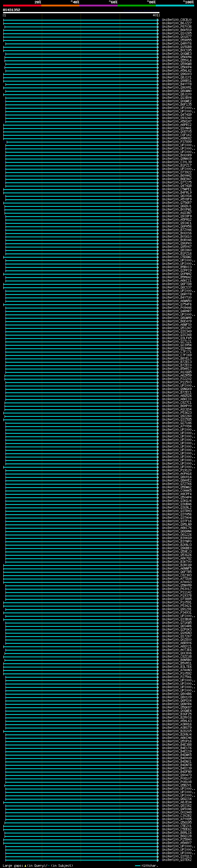This screenshot has width=197, height=868.
Task: Select hit UniRef100_Q7ZTK6
Action: [x=176, y=484]
